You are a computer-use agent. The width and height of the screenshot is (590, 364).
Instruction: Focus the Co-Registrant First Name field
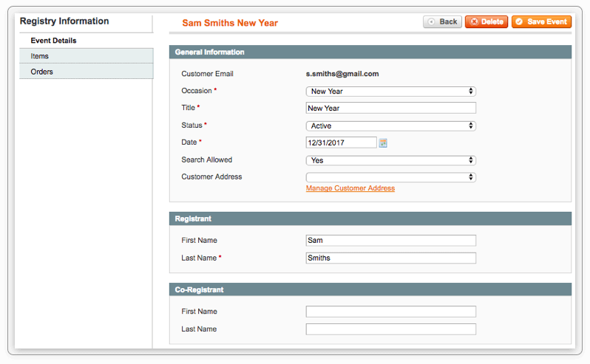pos(391,312)
